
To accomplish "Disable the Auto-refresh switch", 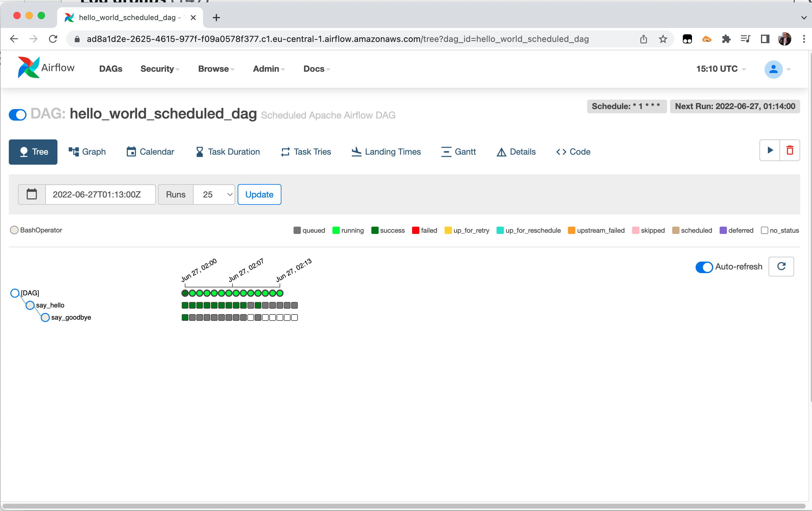I will 704,267.
